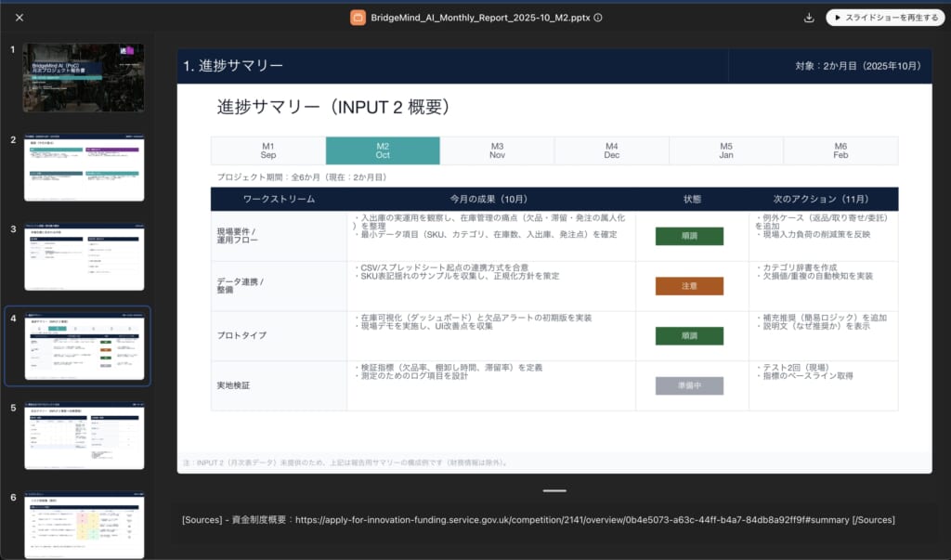This screenshot has height=560, width=951.
Task: Close the presentation preview with the X
Action: pos(20,16)
